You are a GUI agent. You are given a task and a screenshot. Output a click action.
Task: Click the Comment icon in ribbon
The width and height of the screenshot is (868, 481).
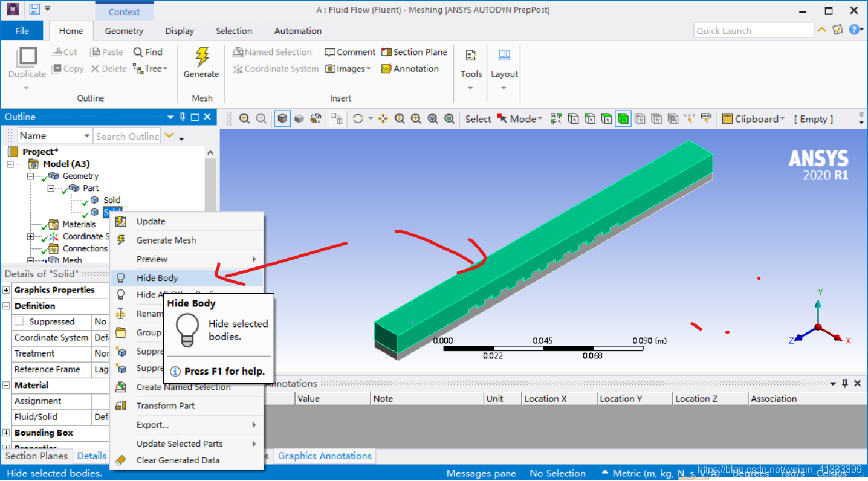329,52
